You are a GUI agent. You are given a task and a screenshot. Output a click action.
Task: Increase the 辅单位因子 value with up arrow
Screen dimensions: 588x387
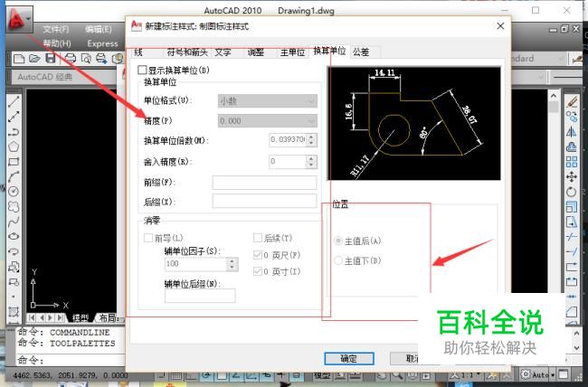232,261
